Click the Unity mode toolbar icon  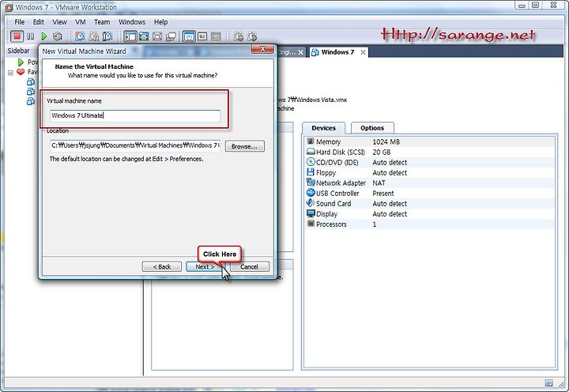coord(171,36)
